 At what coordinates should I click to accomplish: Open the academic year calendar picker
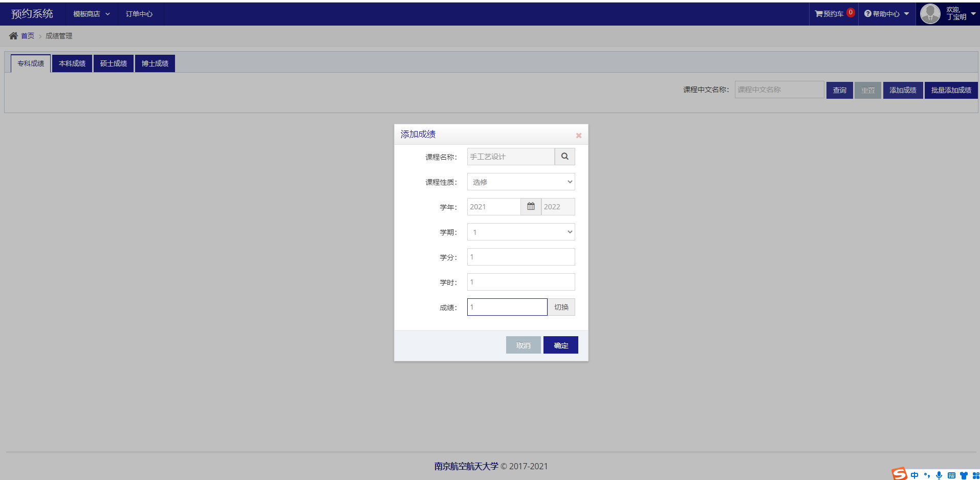531,207
